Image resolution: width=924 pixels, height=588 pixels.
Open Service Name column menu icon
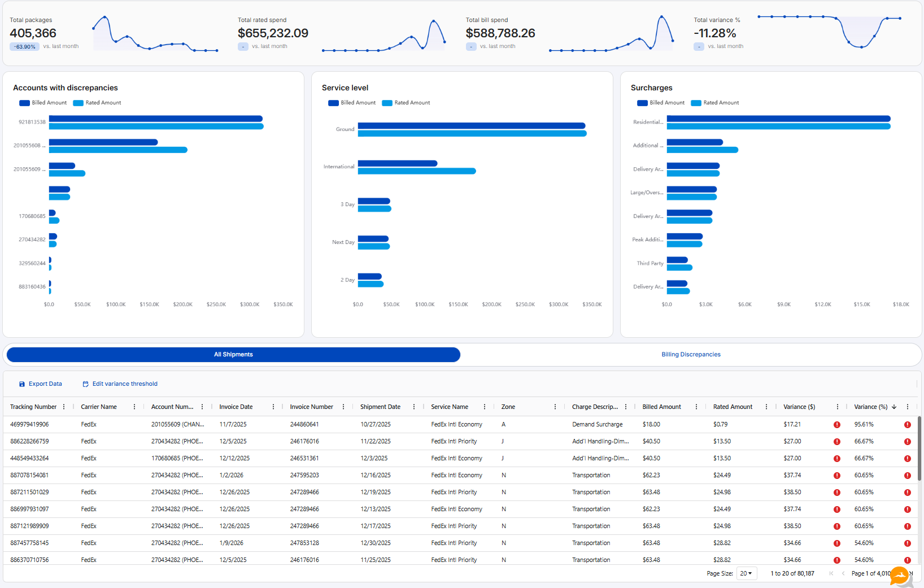[485, 407]
